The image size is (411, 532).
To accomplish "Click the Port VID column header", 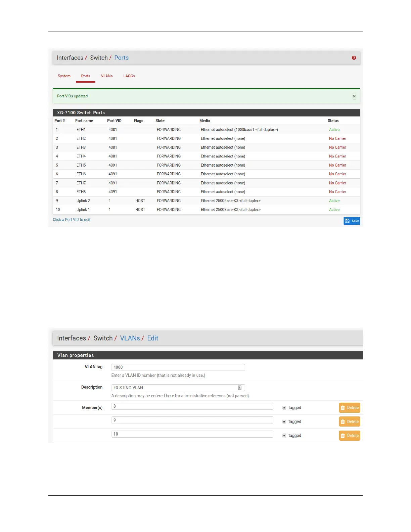I will tap(114, 121).
